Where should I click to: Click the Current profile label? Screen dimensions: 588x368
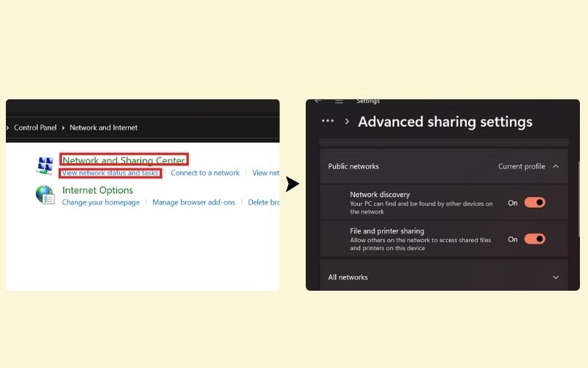(522, 166)
